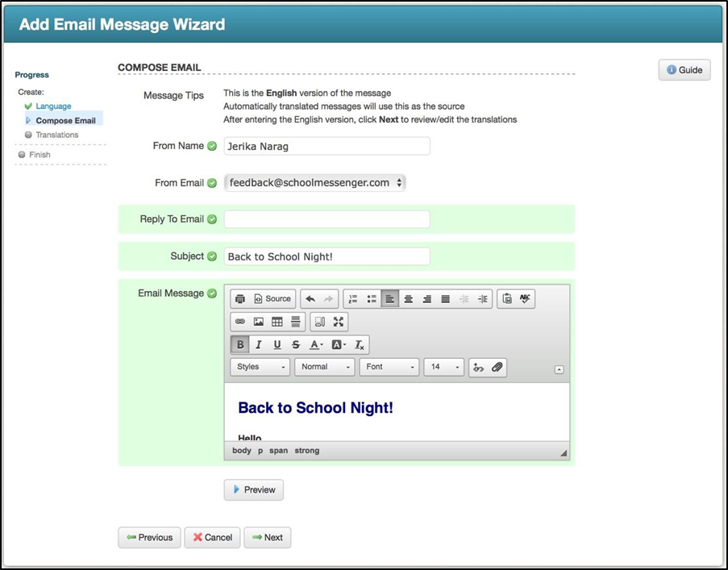Click the Preview button
The image size is (728, 570).
click(x=253, y=490)
